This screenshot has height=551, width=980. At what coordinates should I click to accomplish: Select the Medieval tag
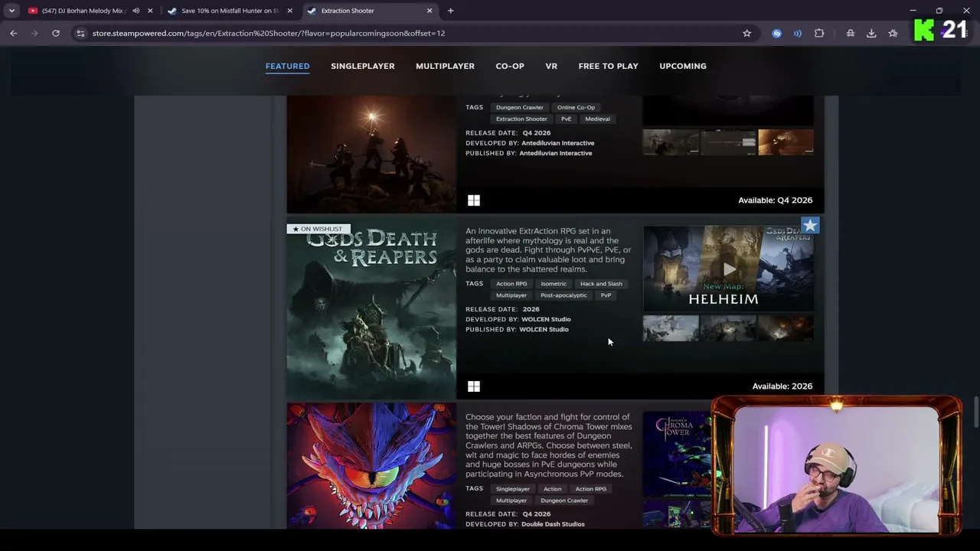(597, 119)
